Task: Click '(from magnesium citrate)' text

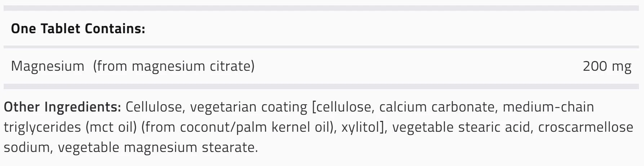Action: tap(174, 66)
